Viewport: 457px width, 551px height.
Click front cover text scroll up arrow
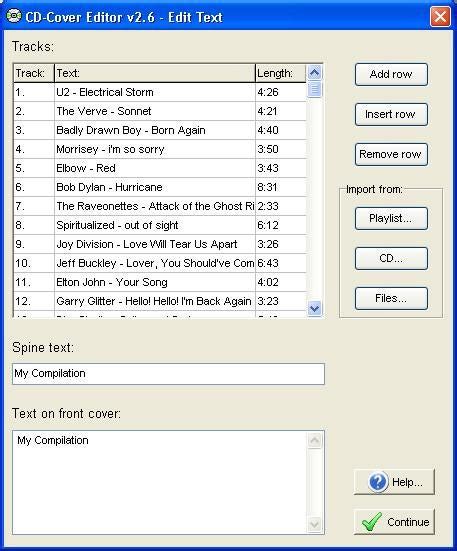[314, 440]
